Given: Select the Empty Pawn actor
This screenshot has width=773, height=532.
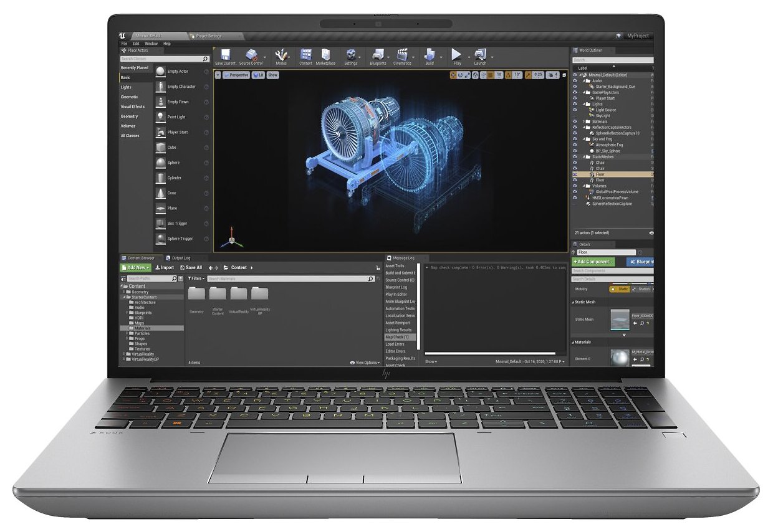Looking at the screenshot, I should pyautogui.click(x=181, y=102).
